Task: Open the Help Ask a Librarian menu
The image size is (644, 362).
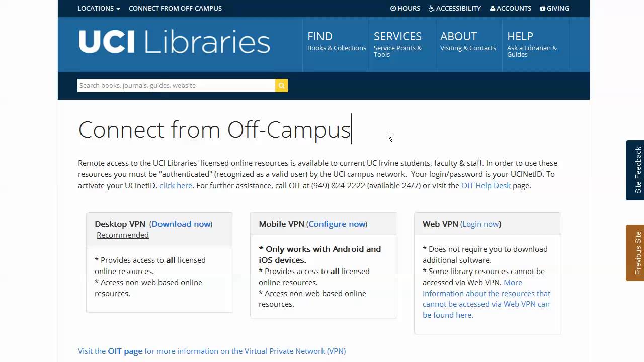Action: point(532,44)
